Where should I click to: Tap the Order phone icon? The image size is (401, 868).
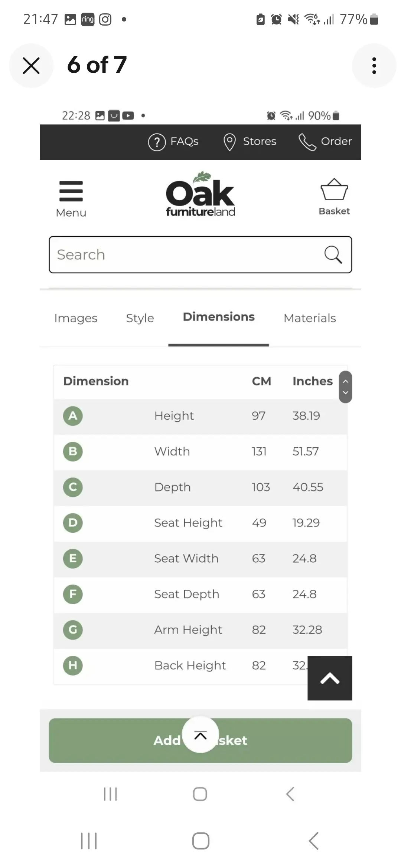tap(307, 142)
